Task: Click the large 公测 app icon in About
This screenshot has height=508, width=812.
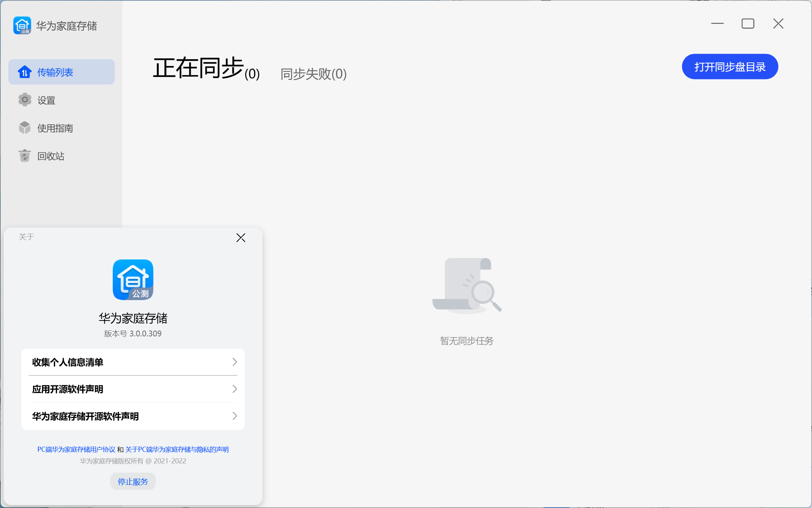Action: coord(133,280)
